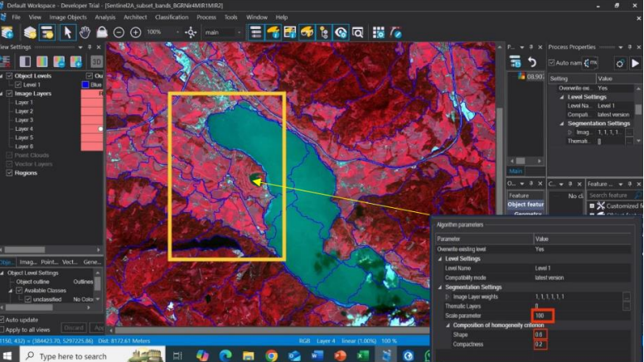Click the grid with gear icon
The width and height of the screenshot is (644, 362).
coord(378,32)
